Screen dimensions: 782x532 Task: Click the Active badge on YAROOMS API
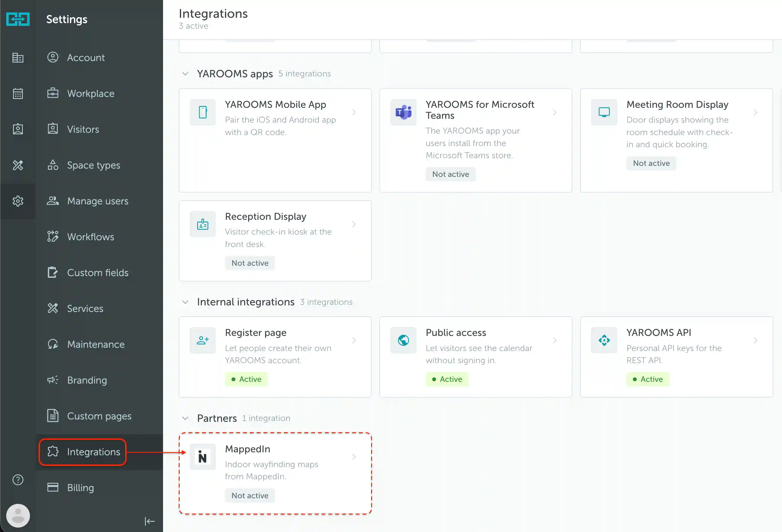pyautogui.click(x=648, y=379)
